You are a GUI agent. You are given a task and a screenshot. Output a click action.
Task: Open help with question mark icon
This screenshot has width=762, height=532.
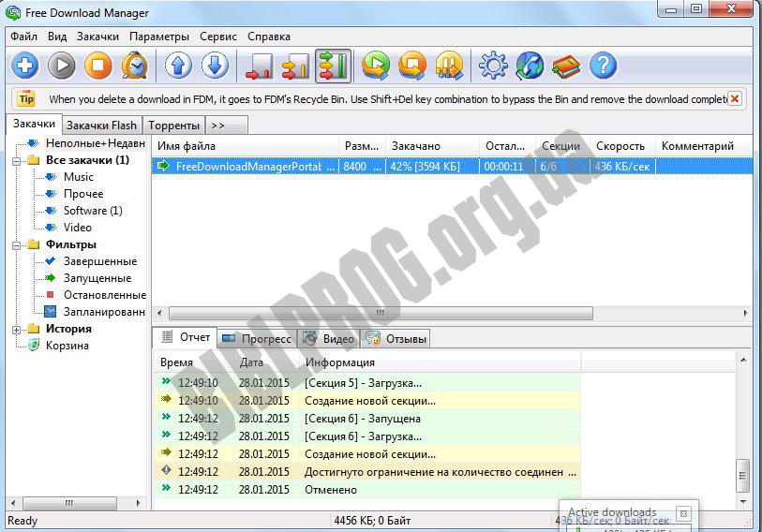click(x=603, y=66)
